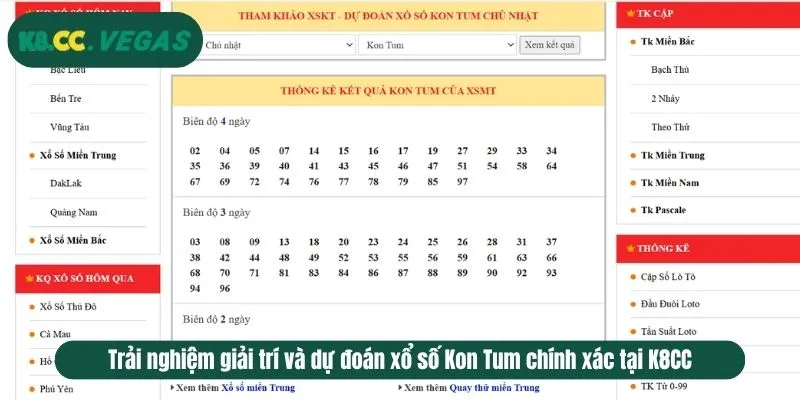Open Đầu Đuôi Loto statistics
The width and height of the screenshot is (800, 400).
tap(670, 304)
